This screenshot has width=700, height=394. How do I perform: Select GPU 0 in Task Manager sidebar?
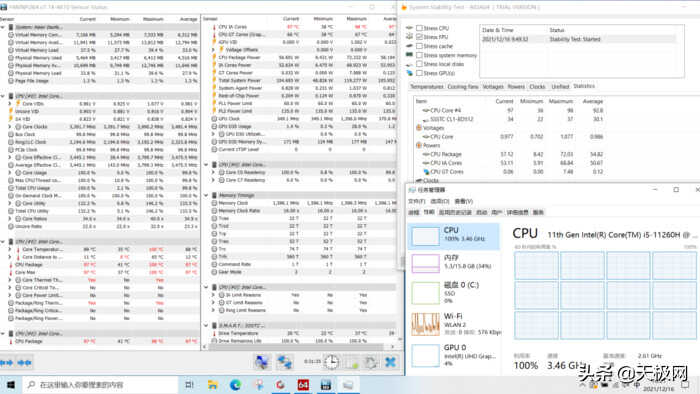pos(454,355)
